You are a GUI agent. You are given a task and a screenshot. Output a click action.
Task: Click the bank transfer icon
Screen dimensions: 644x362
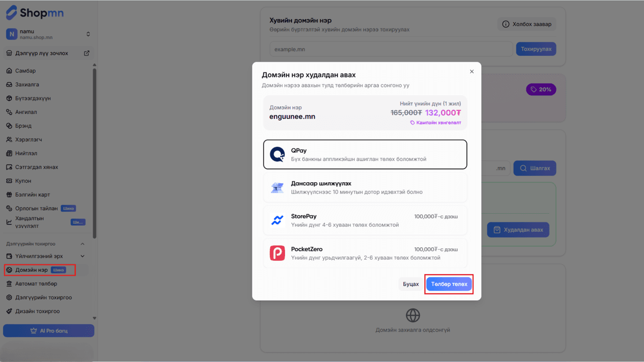(277, 188)
